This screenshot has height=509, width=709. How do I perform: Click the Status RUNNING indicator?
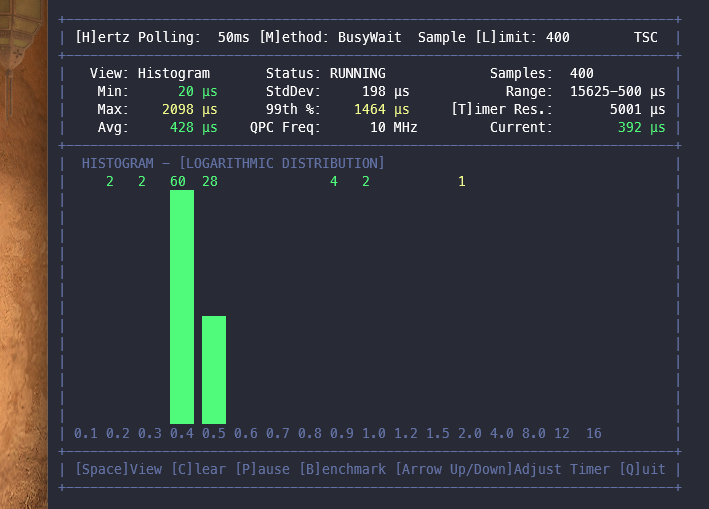(326, 73)
